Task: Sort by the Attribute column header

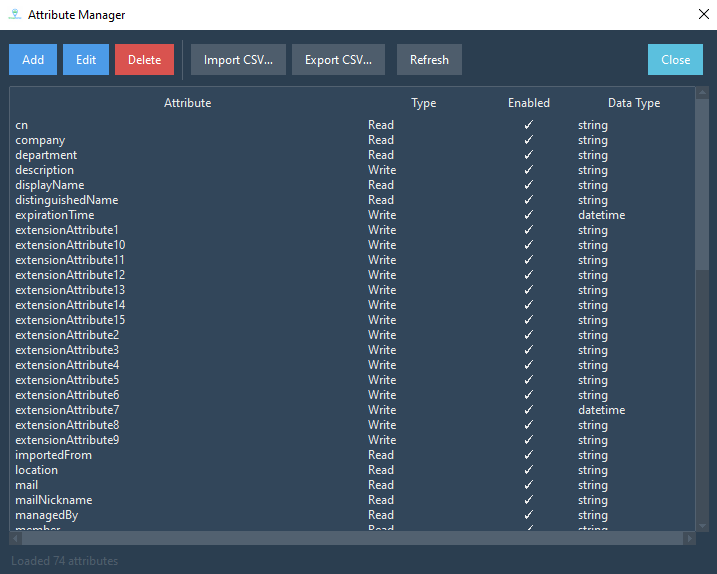Action: click(187, 103)
